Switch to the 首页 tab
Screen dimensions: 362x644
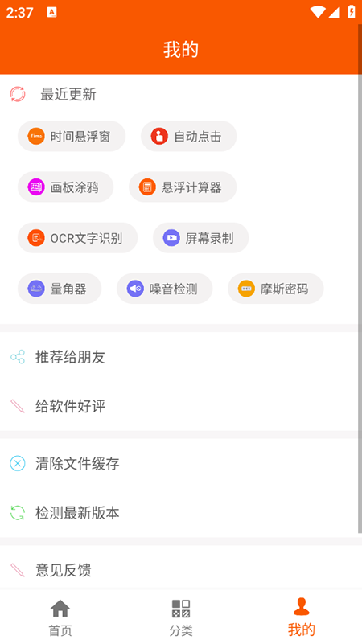[60, 617]
